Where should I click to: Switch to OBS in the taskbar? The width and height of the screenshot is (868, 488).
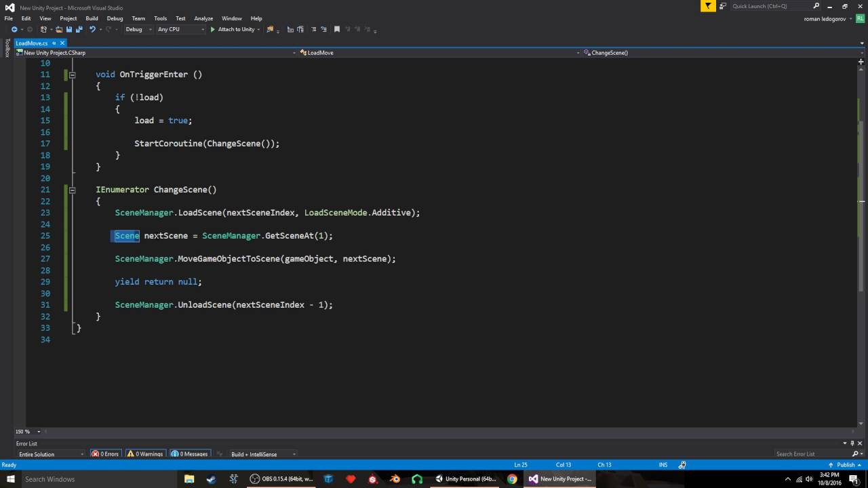coord(282,479)
